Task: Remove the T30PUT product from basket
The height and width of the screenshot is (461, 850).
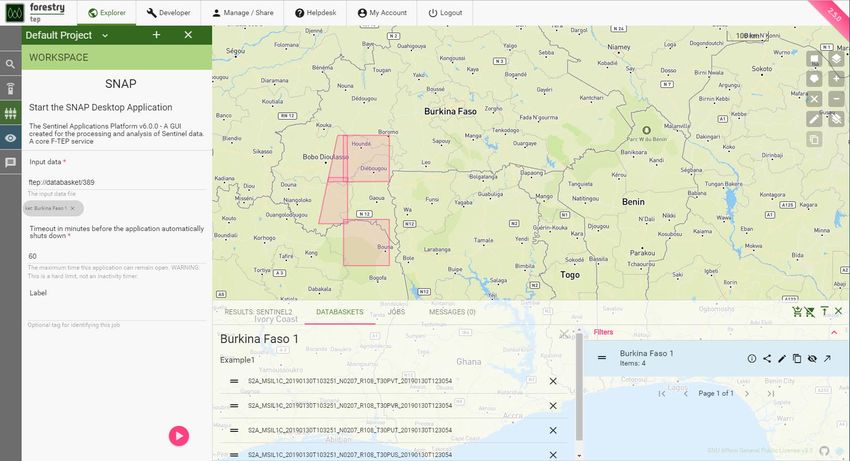Action: 553,430
